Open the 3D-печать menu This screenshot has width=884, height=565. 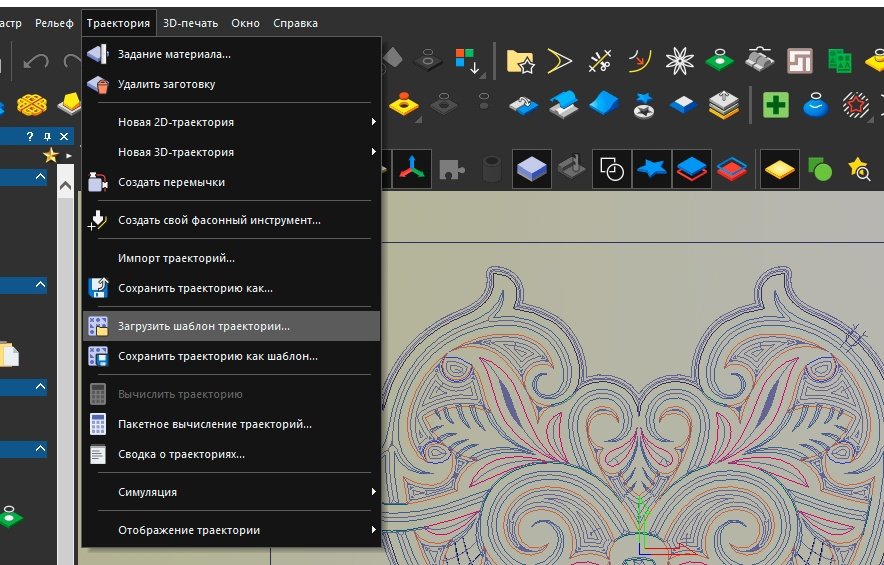coord(191,22)
